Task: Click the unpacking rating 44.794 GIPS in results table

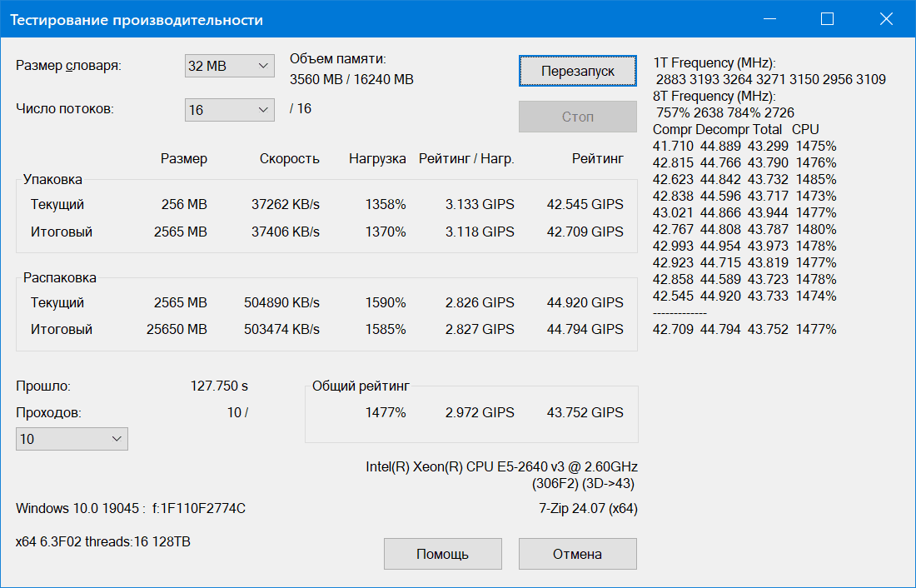Action: click(585, 330)
